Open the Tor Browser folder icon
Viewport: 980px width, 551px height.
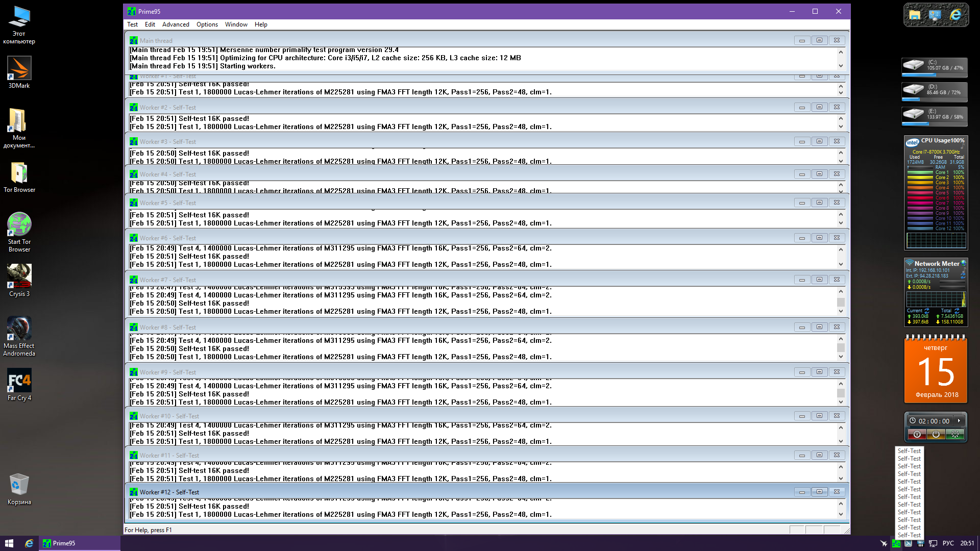point(19,173)
